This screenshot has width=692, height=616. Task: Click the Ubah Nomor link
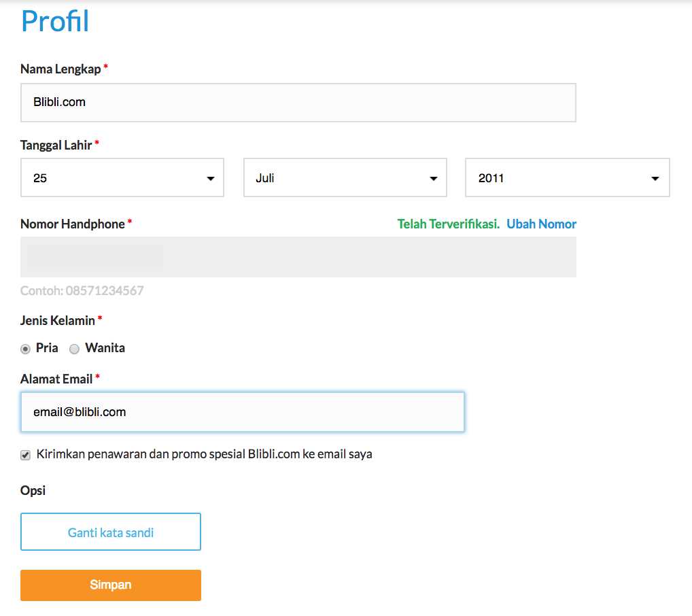pyautogui.click(x=542, y=224)
